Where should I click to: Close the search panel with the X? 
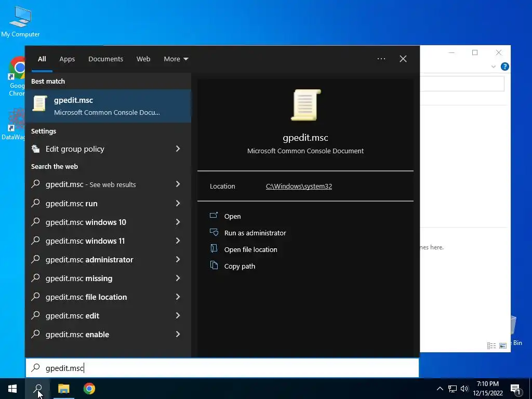coord(403,59)
